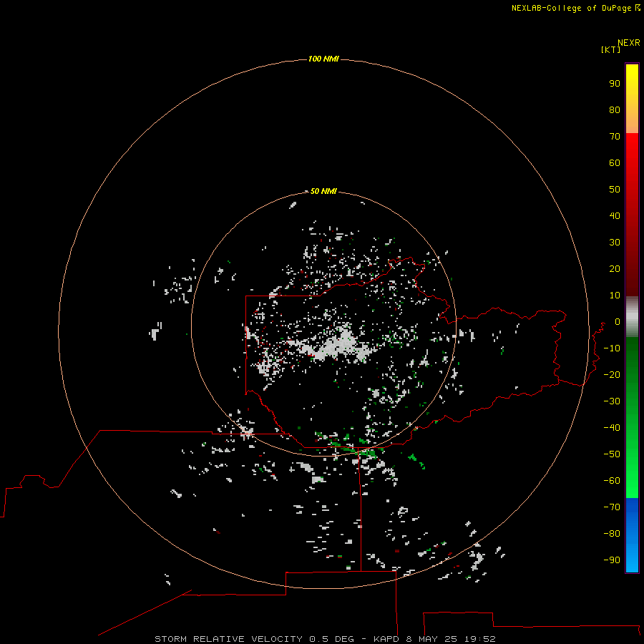The height and width of the screenshot is (644, 644).
Task: Click the -10 value on the velocity scale
Action: tap(612, 348)
